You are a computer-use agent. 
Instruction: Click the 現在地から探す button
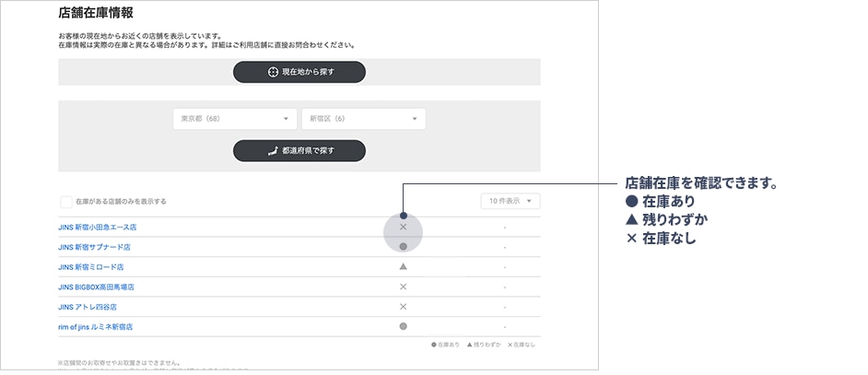click(299, 72)
